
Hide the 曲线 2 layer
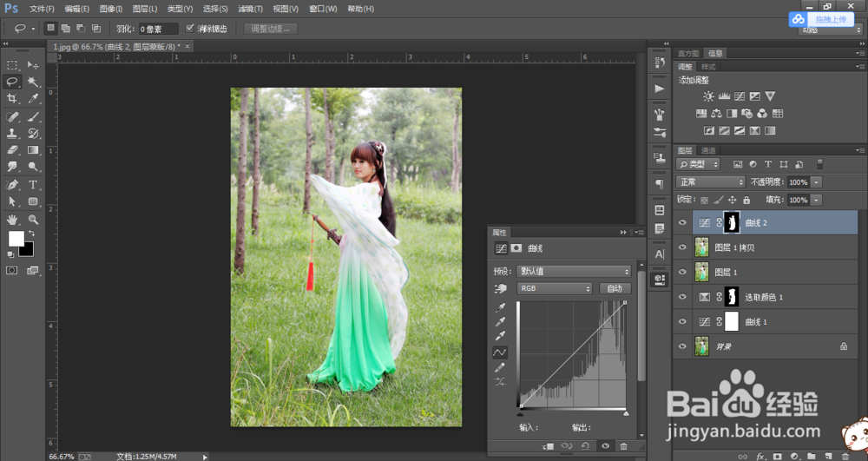[682, 222]
